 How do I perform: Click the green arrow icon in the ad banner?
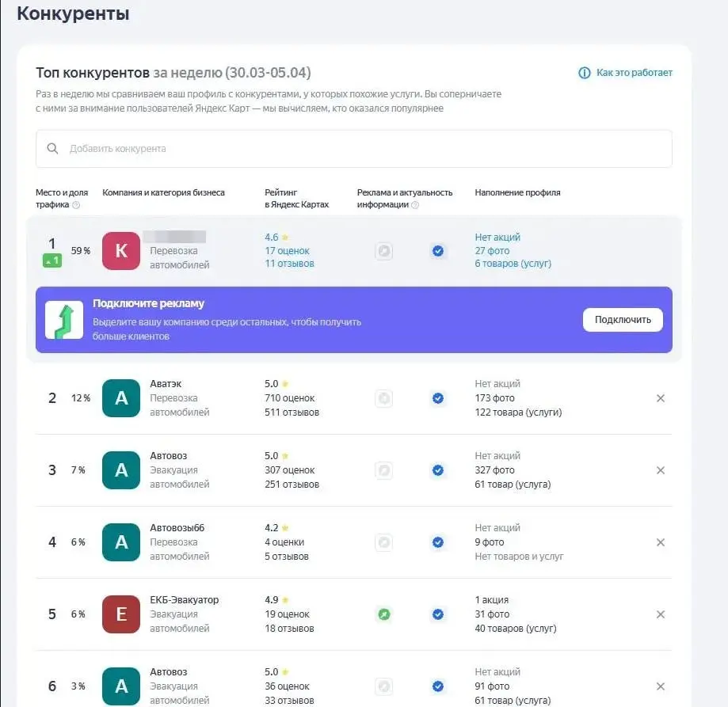64,320
